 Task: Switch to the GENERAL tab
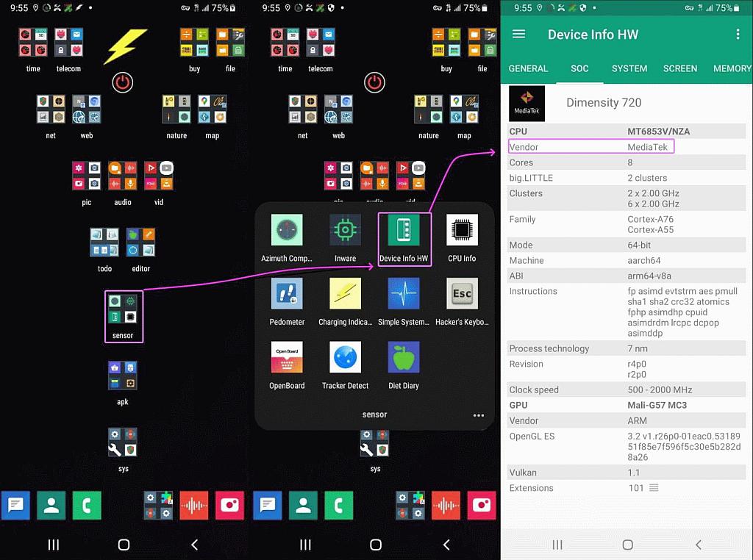(x=528, y=68)
